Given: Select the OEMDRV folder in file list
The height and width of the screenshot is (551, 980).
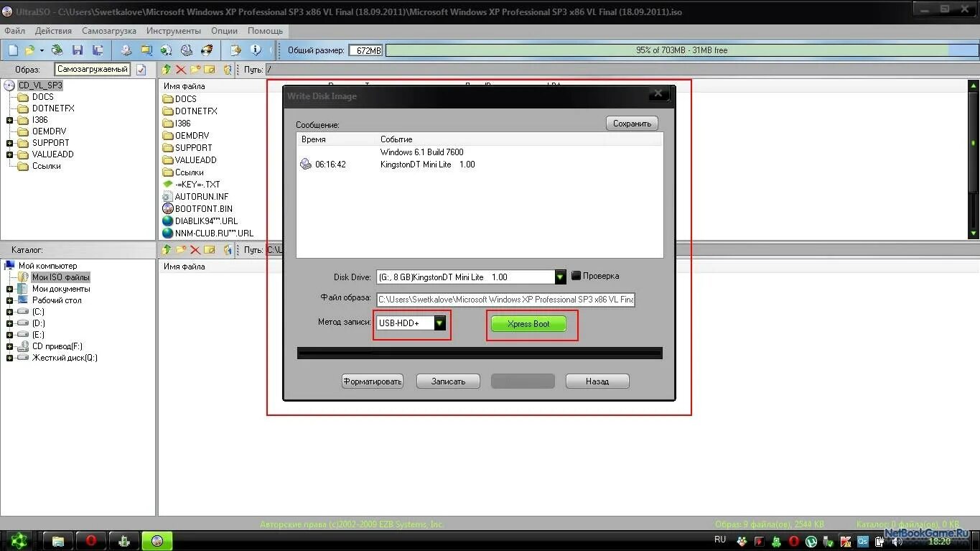Looking at the screenshot, I should tap(192, 135).
